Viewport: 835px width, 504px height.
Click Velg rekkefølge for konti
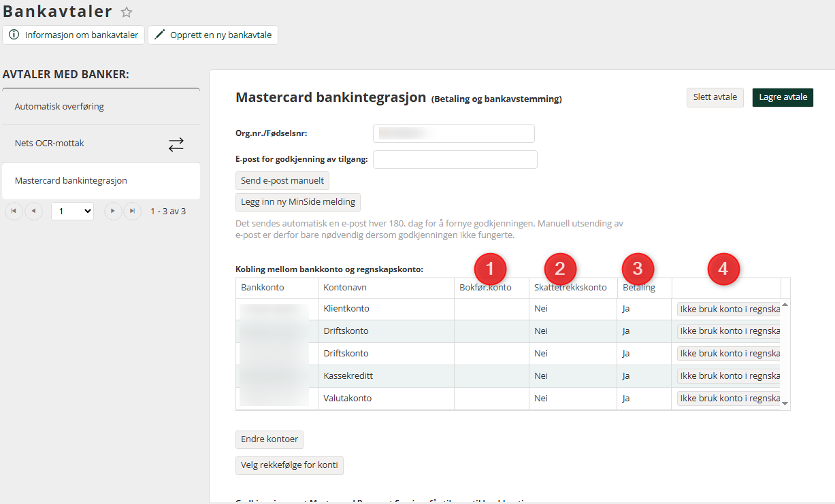point(289,465)
